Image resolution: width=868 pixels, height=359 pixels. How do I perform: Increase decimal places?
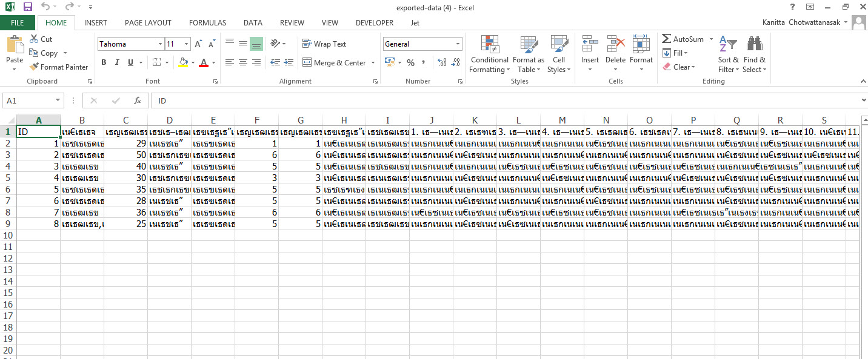tap(442, 62)
